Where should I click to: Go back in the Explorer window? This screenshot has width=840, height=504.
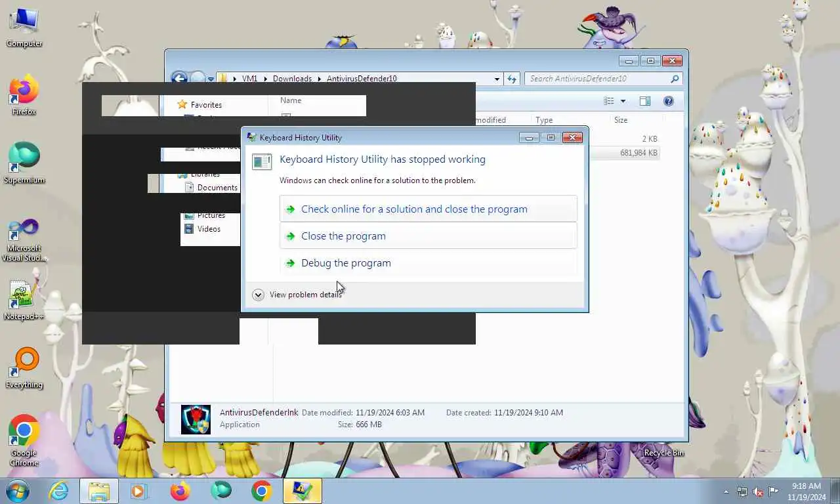178,78
